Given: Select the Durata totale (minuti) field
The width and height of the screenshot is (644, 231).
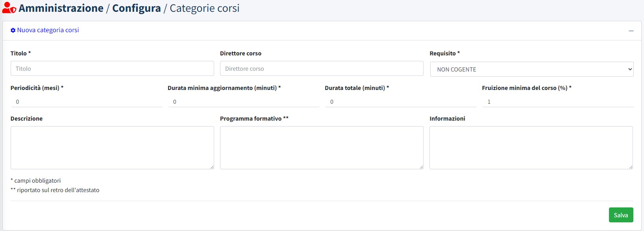Looking at the screenshot, I should 400,101.
